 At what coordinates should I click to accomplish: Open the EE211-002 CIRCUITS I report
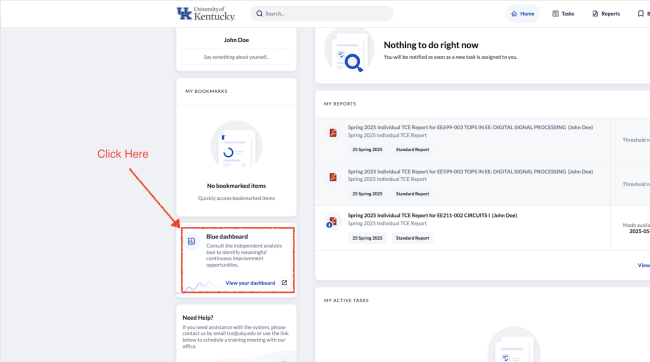[432, 216]
